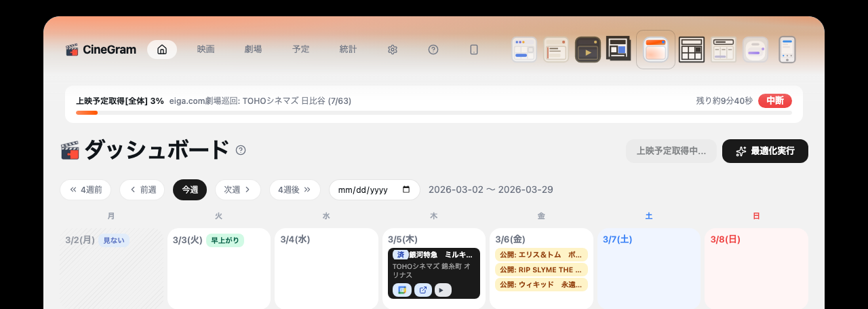Select the 今週 button
Viewport: 868px width, 309px height.
[x=190, y=189]
